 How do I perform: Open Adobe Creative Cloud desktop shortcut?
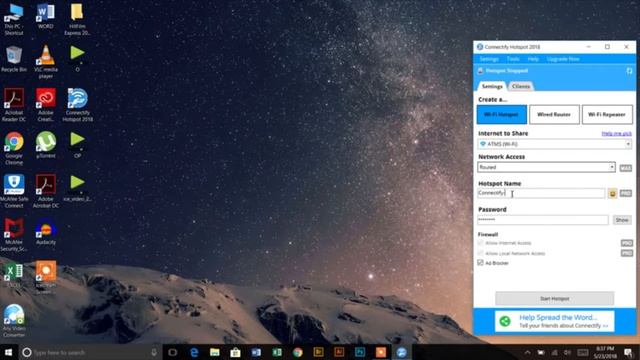(x=45, y=104)
